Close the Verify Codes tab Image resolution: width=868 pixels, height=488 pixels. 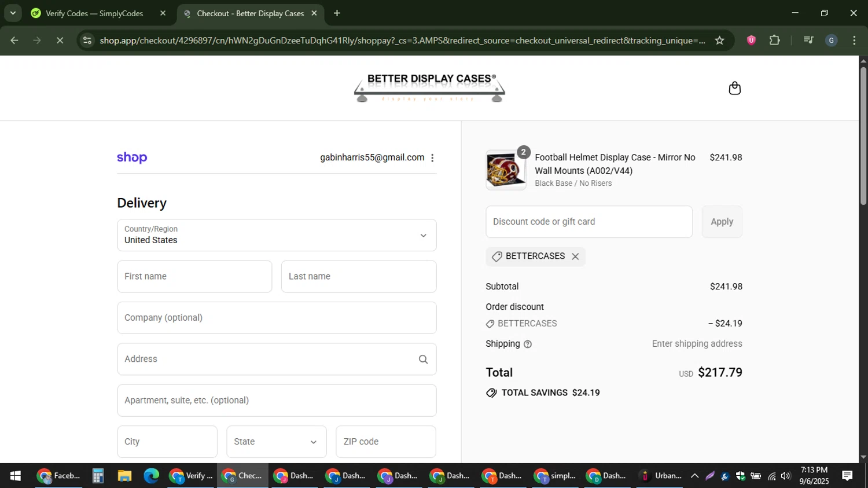163,13
